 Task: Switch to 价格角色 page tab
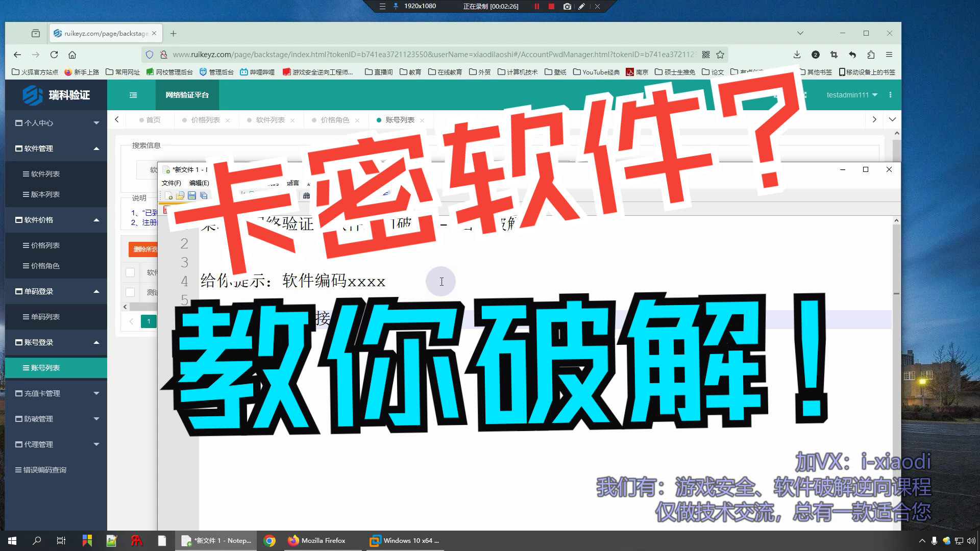[x=335, y=120]
